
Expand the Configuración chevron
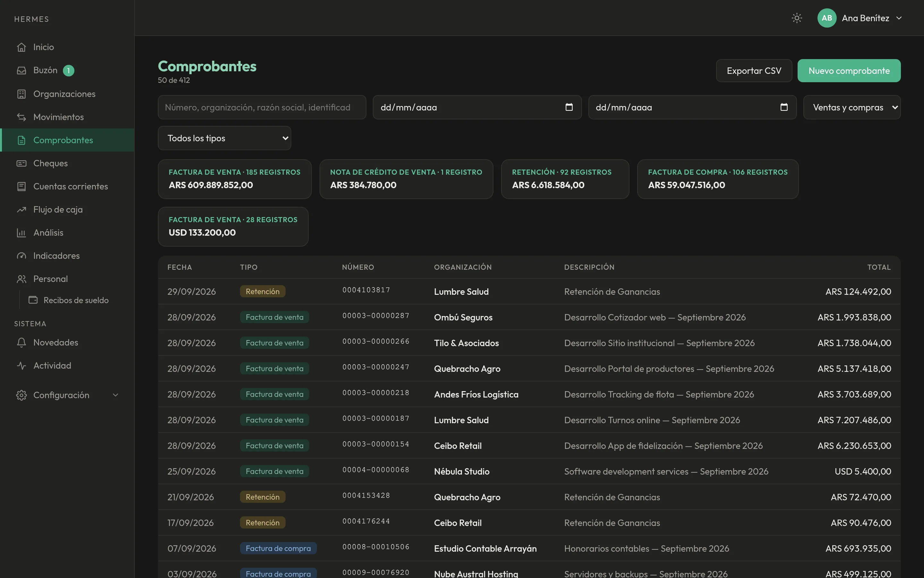115,395
